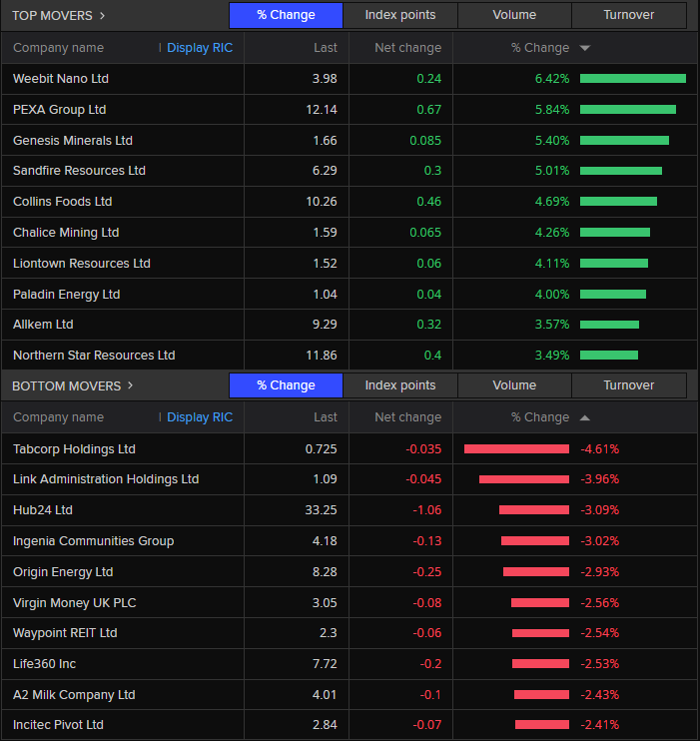This screenshot has width=700, height=741.
Task: Switch Bottom Movers to Index points
Action: [400, 385]
